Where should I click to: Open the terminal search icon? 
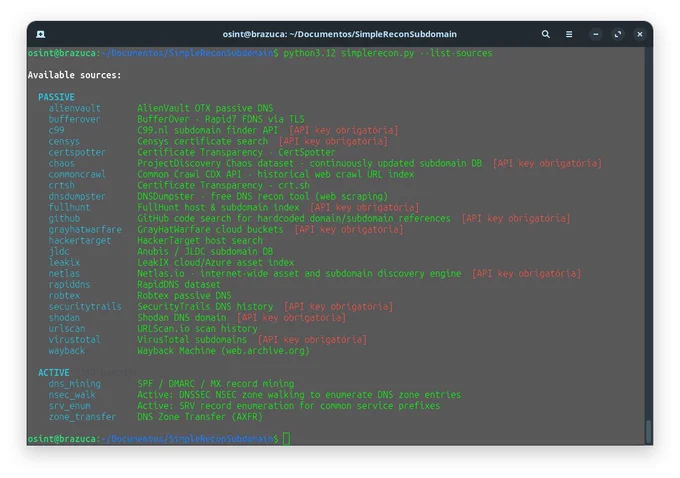[546, 34]
